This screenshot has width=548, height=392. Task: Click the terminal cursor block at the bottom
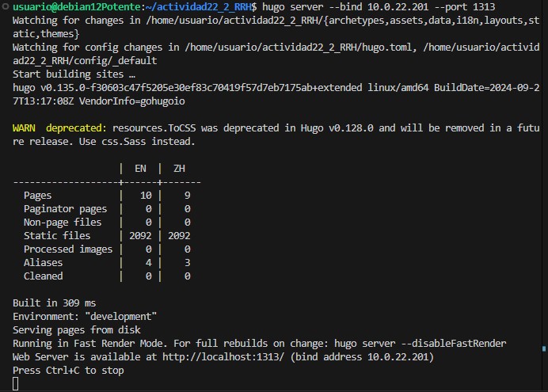coord(16,384)
